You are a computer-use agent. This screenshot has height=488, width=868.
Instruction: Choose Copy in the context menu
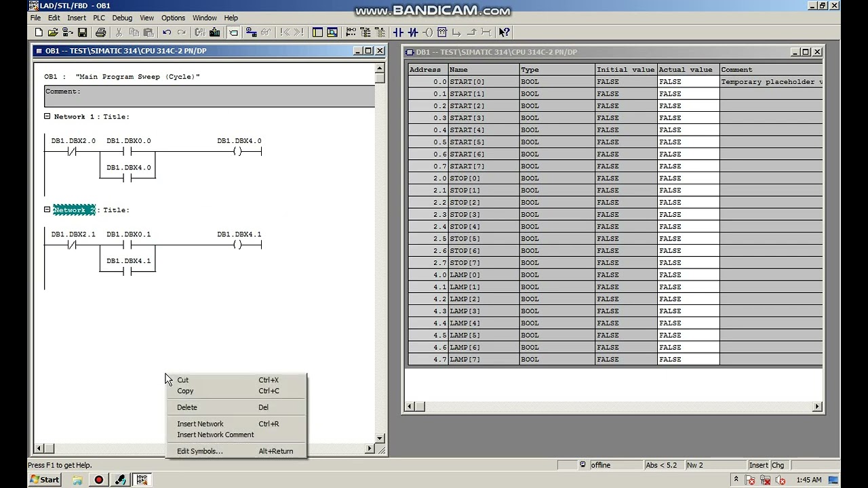236,391
